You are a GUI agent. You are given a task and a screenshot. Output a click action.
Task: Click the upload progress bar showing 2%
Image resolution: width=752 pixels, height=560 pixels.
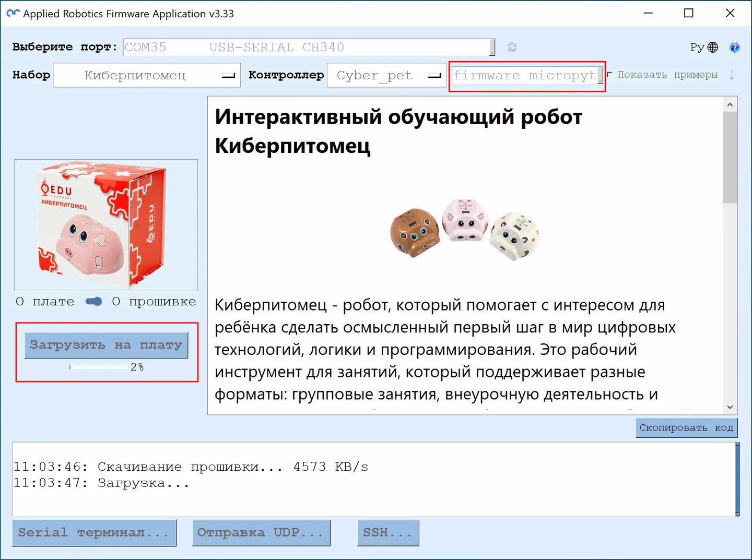[98, 367]
